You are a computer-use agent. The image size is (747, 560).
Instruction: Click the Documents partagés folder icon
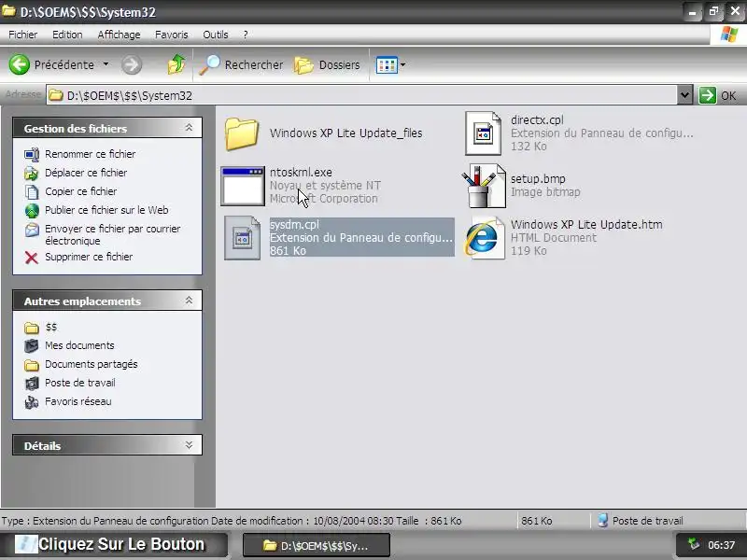32,365
